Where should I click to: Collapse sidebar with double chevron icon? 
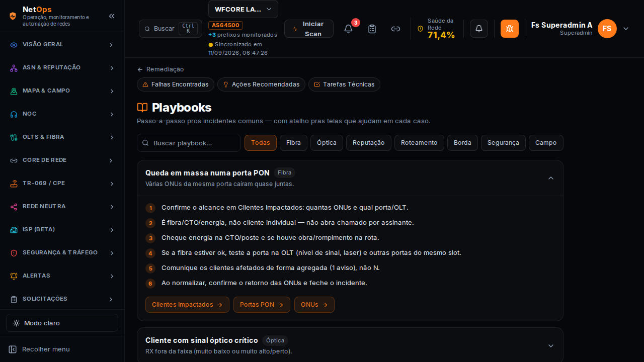click(x=112, y=16)
